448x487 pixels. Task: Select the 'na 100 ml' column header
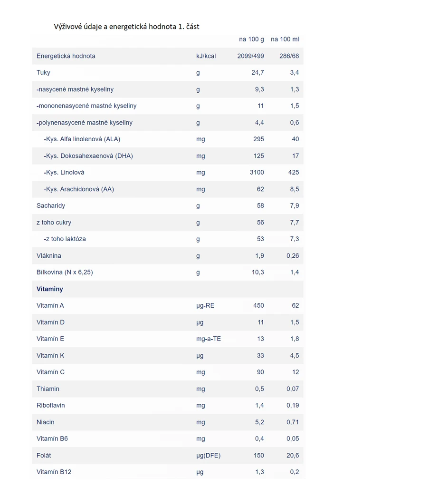click(285, 39)
